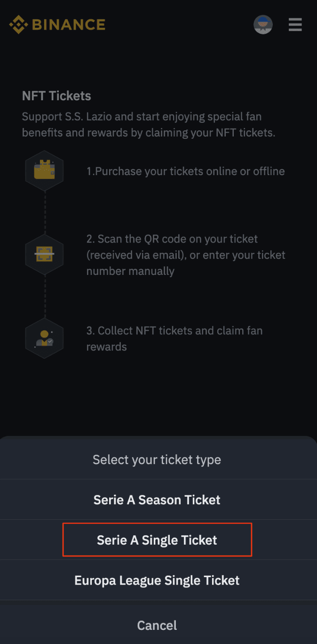
Task: Click the NFT Tickets heading
Action: pos(56,96)
